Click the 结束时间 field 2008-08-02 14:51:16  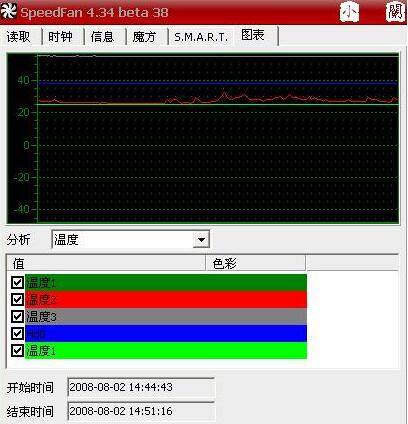(141, 411)
